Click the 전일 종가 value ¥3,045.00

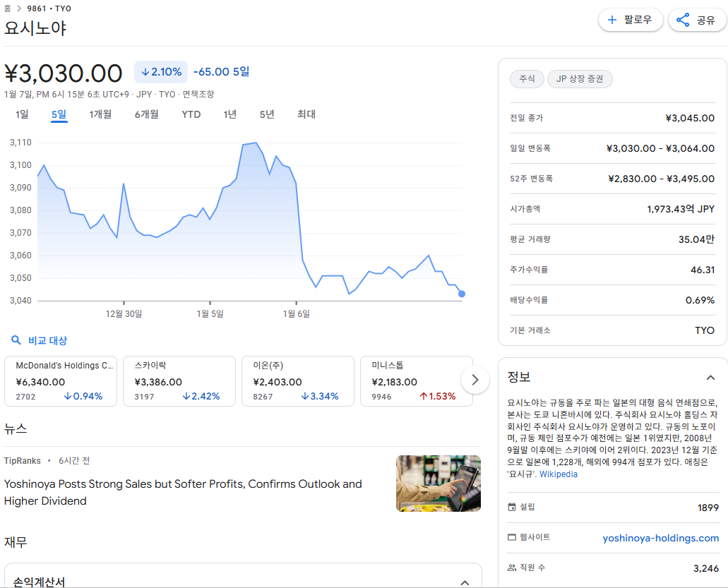point(690,119)
